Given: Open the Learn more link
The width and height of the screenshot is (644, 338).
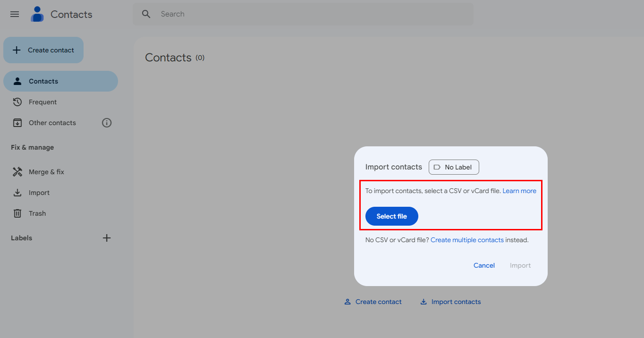Looking at the screenshot, I should [519, 190].
